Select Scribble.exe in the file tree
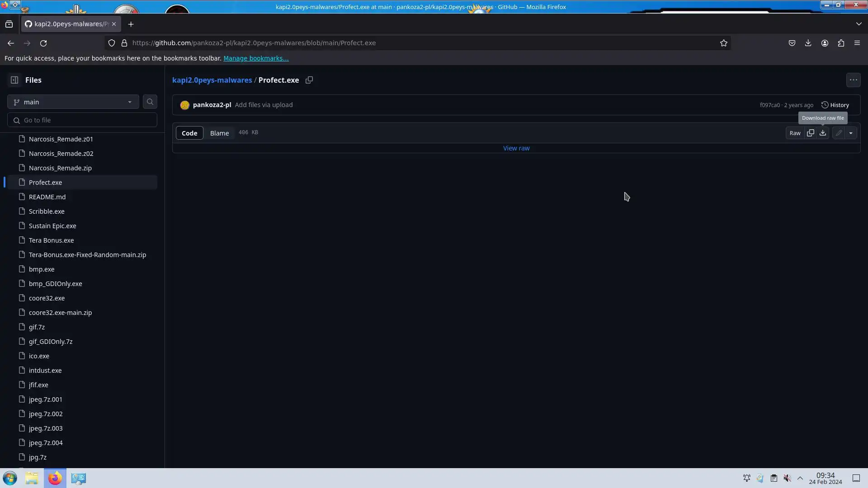868x488 pixels. click(x=47, y=211)
